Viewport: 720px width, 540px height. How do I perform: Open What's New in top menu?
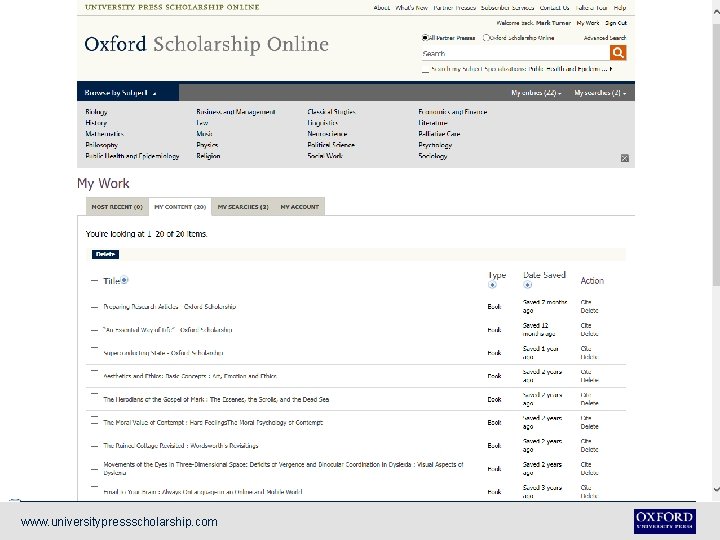coord(411,7)
